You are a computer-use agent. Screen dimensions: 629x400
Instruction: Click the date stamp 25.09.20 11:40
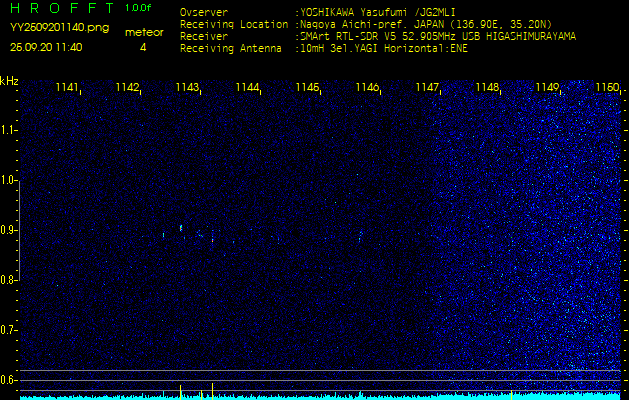46,47
